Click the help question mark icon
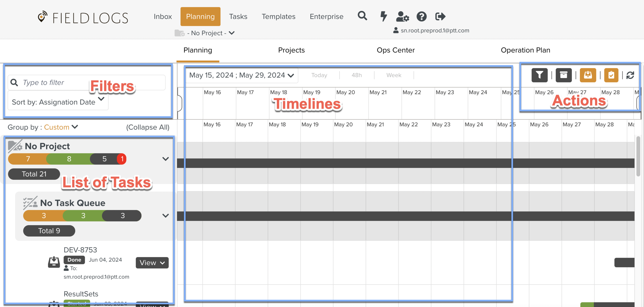The width and height of the screenshot is (644, 307). tap(421, 16)
